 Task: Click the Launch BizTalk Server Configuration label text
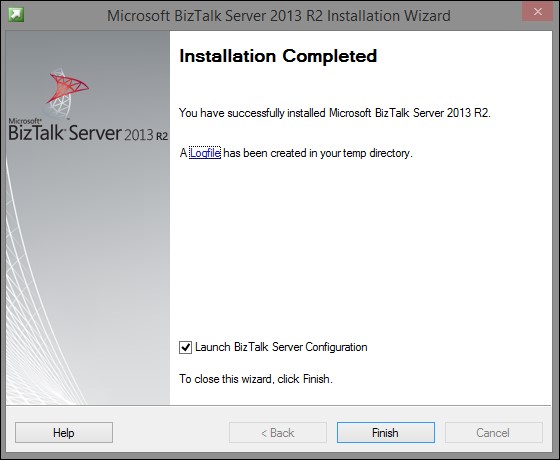281,347
